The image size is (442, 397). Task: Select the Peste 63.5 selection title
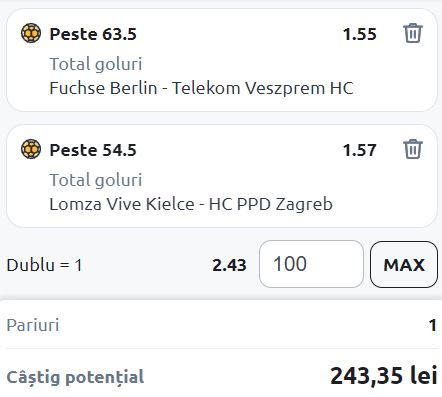(93, 34)
